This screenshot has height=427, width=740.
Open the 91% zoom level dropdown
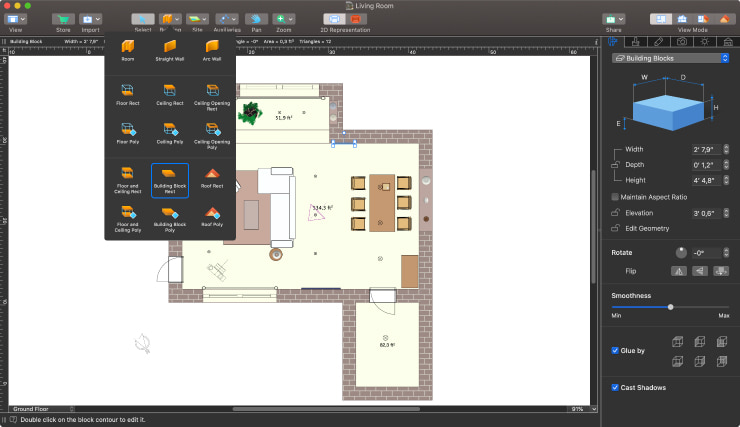(582, 409)
